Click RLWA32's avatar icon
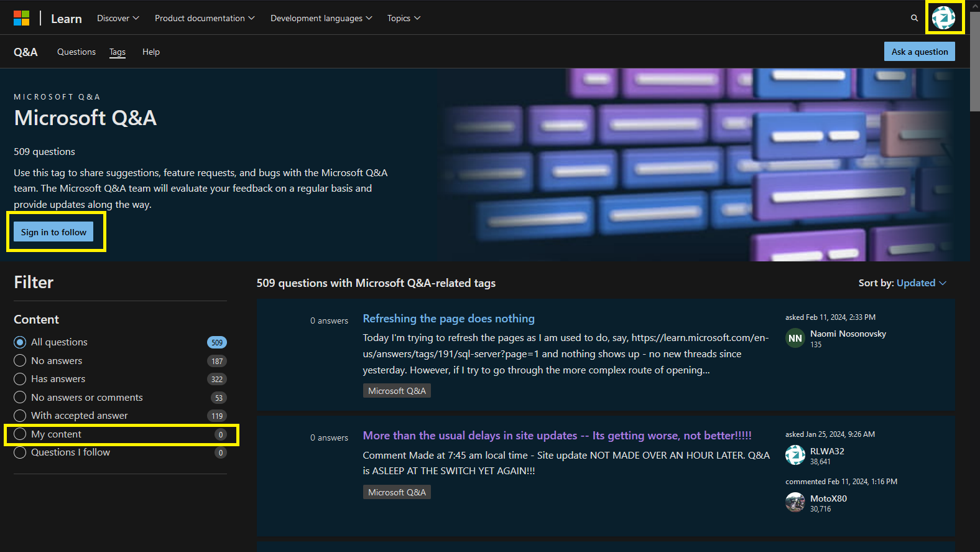Viewport: 980px width, 552px height. tap(795, 455)
